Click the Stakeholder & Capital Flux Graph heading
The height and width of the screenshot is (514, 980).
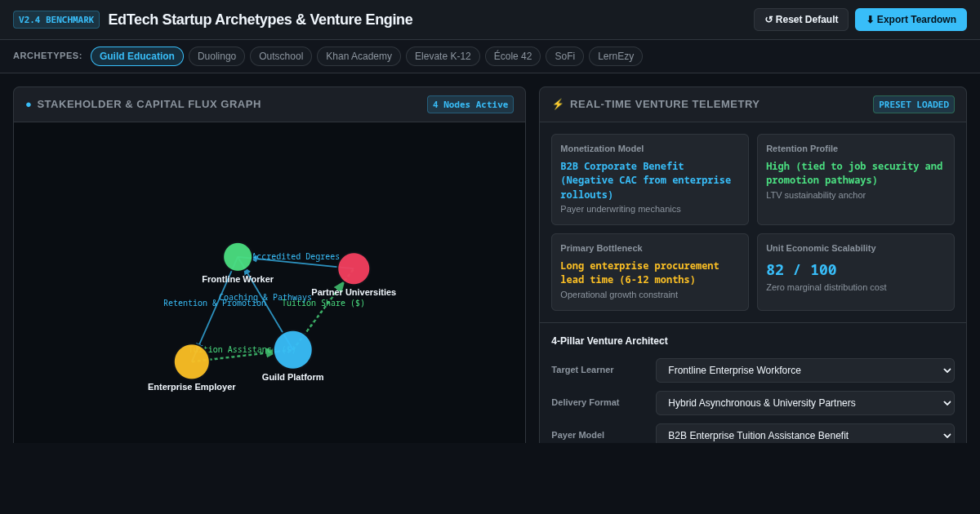(x=149, y=104)
